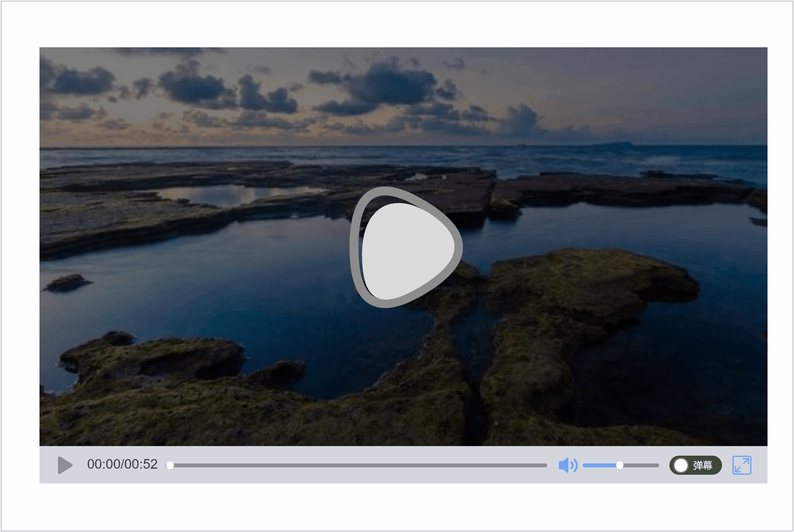Click the volume slider handle
This screenshot has height=532, width=794.
620,465
